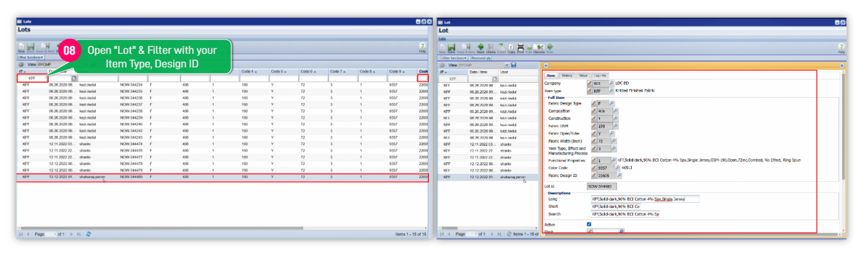Switch to the Base tab
The image size is (868, 271).
coord(551,75)
